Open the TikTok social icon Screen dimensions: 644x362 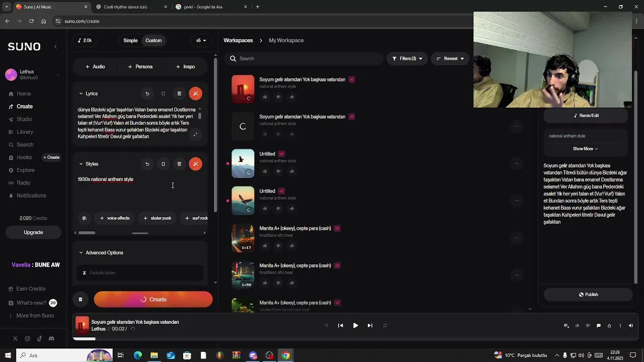tap(39, 339)
